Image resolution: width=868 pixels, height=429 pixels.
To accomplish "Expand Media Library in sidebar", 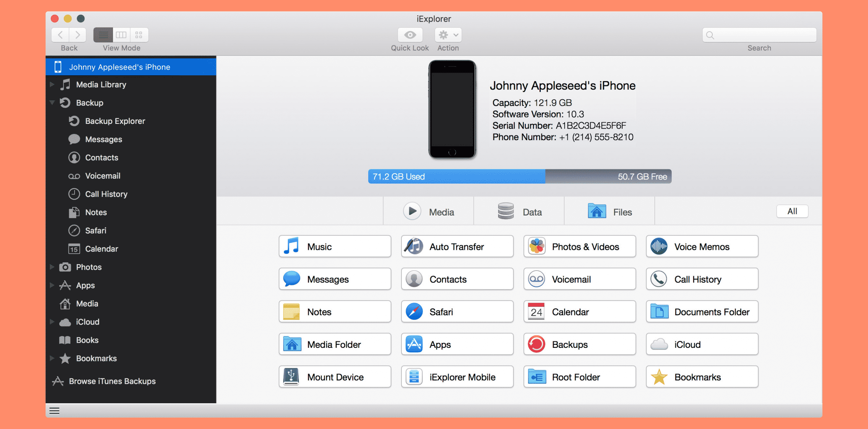I will point(52,85).
